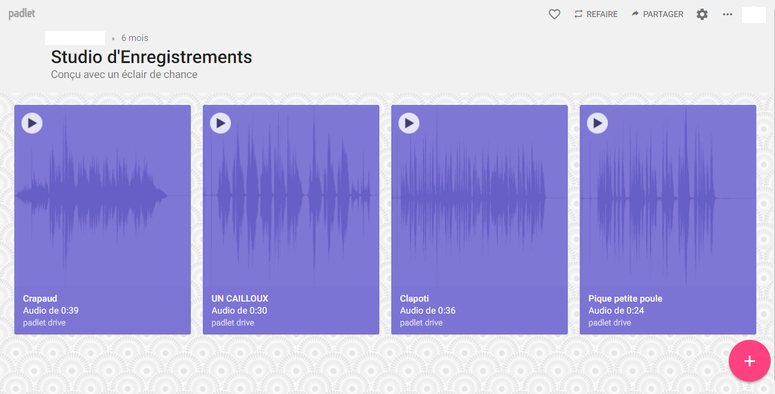Click the Studio d'Enregistrements title
The image size is (775, 394).
[x=151, y=57]
